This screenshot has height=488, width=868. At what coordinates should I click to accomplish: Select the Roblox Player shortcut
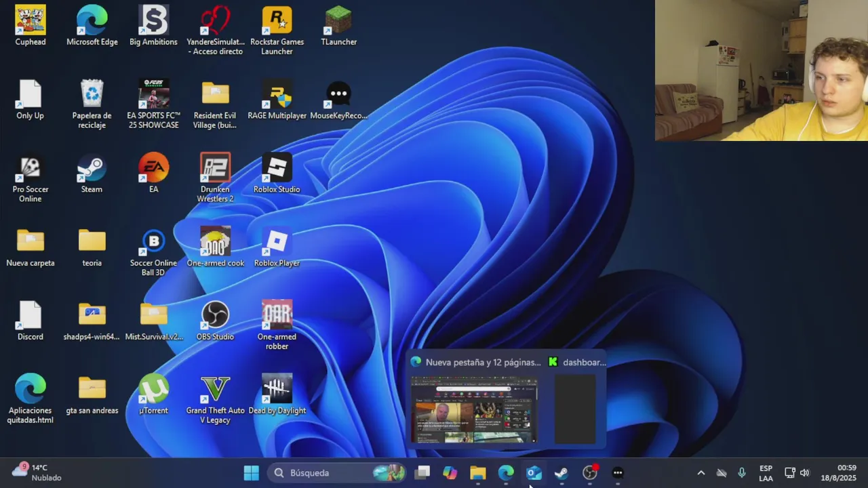[x=277, y=247]
